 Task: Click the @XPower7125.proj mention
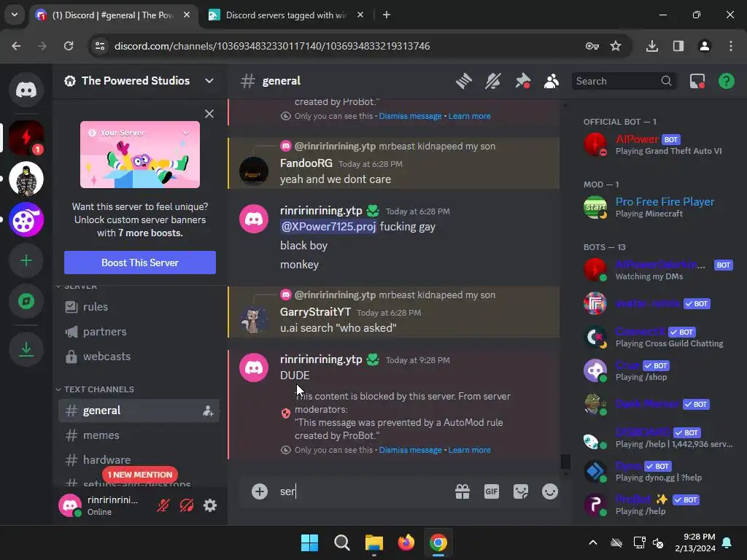[x=328, y=227]
